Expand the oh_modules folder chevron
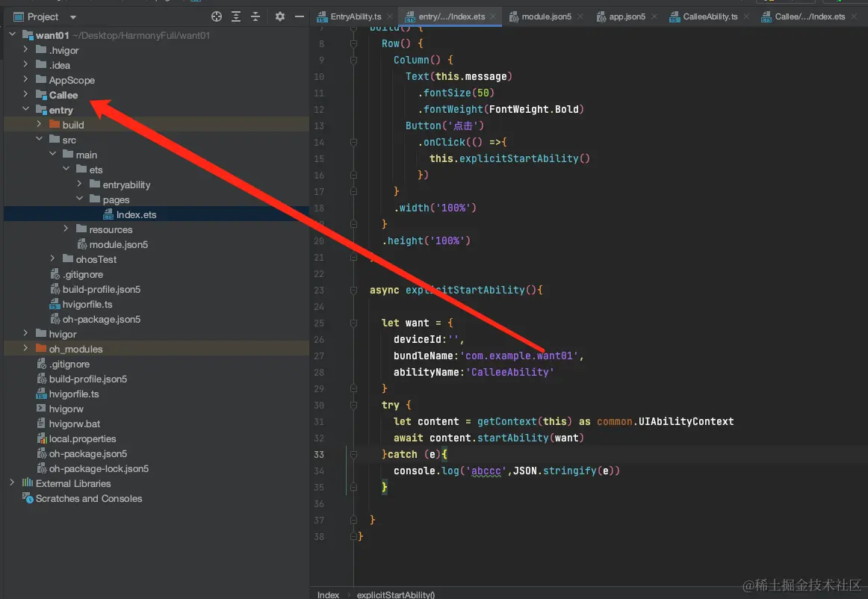868x599 pixels. (x=25, y=348)
